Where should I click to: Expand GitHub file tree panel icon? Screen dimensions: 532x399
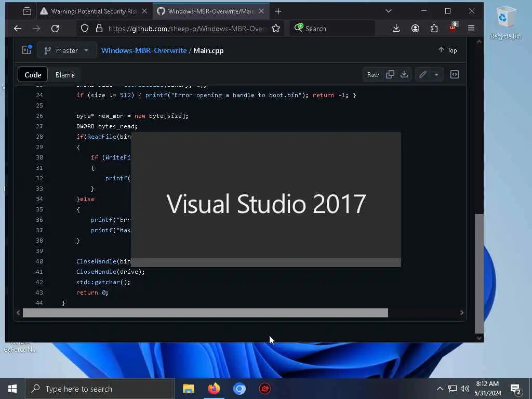27,50
